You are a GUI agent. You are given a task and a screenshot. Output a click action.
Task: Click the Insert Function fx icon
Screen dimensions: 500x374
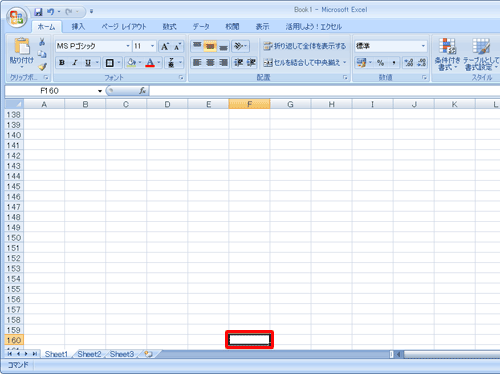[142, 91]
